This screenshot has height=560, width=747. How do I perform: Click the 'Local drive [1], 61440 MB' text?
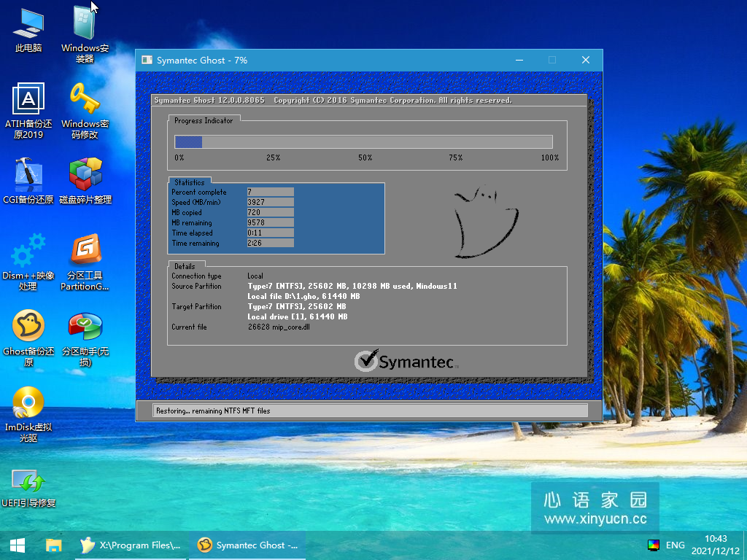pyautogui.click(x=298, y=316)
